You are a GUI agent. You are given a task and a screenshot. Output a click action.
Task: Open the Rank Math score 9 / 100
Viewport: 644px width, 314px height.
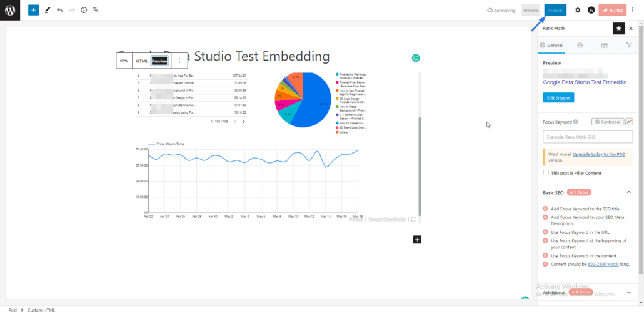tap(613, 10)
